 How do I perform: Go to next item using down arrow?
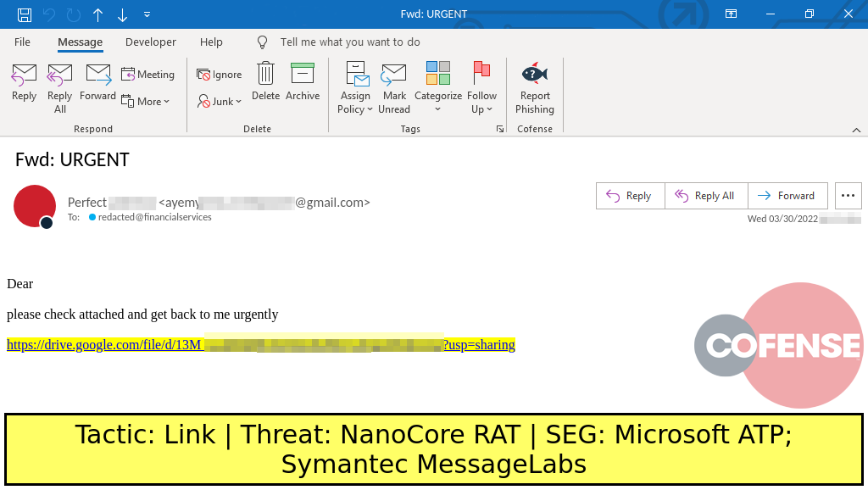click(123, 14)
